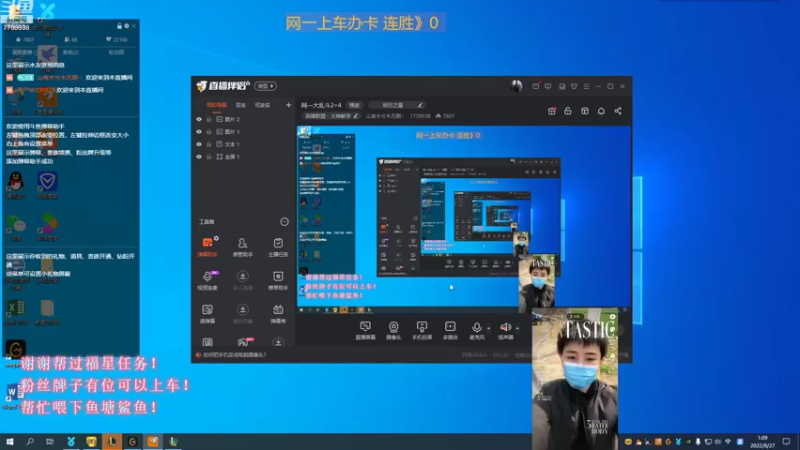Screen dimensions: 800x450
Task: Open the tip link at the window bottom-left
Action: (x=234, y=355)
